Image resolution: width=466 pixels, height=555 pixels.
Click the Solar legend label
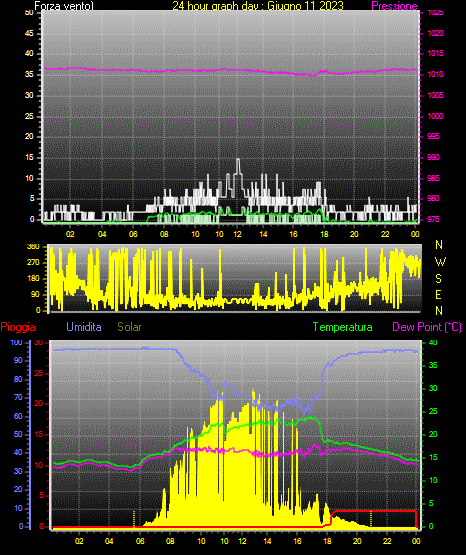click(x=129, y=327)
